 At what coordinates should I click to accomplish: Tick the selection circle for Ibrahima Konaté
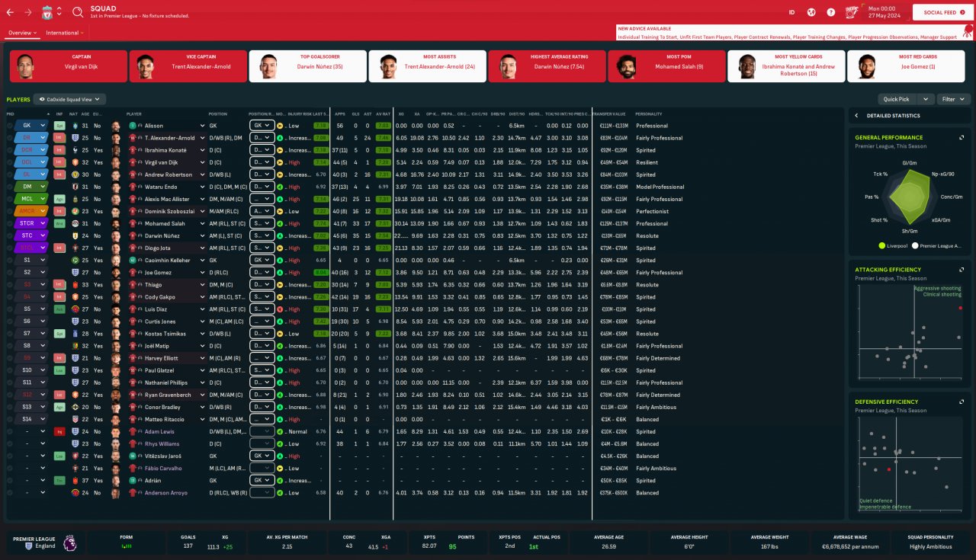[10, 150]
